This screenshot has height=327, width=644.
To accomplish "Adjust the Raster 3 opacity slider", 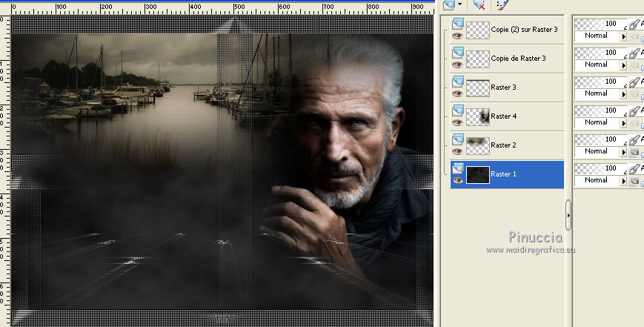I will (x=600, y=82).
